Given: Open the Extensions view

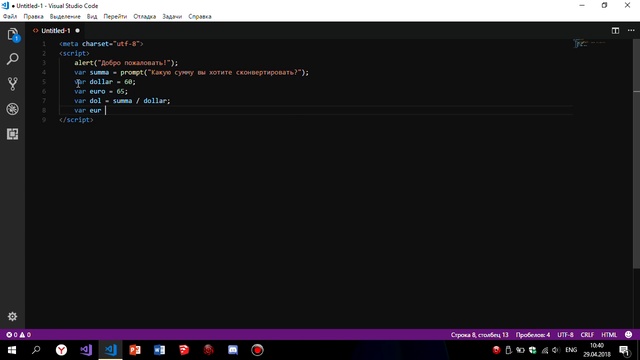Looking at the screenshot, I should point(12,134).
